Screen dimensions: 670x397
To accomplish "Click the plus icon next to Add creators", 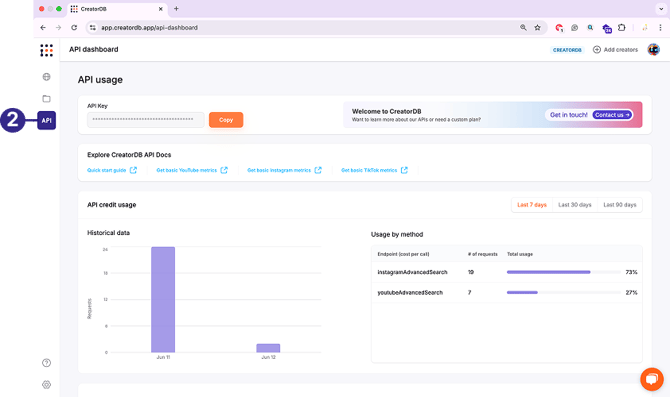I will (x=597, y=50).
